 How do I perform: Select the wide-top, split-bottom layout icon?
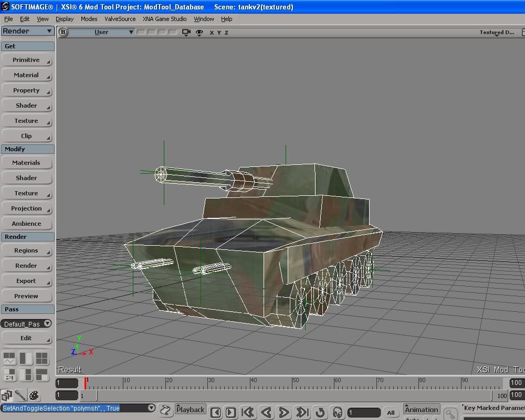click(x=41, y=374)
